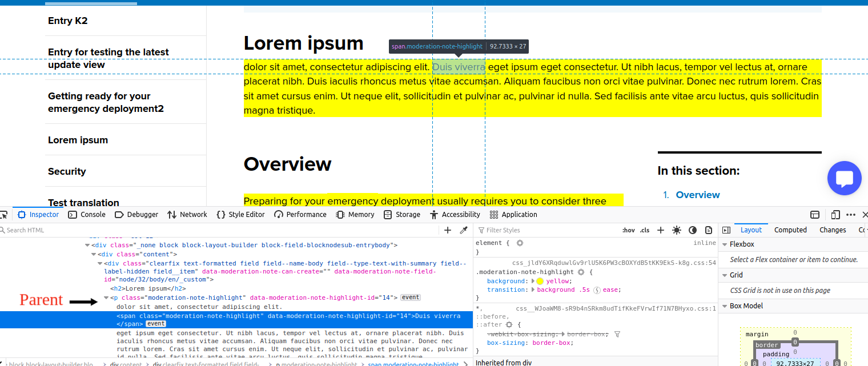Click the plus icon to create new HTML node
The image size is (868, 366).
(448, 230)
